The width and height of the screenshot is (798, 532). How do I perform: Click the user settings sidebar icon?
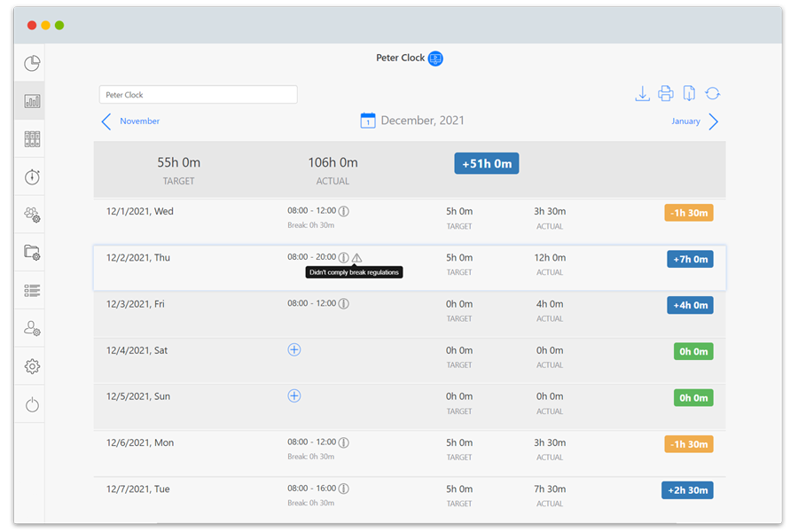[x=32, y=329]
